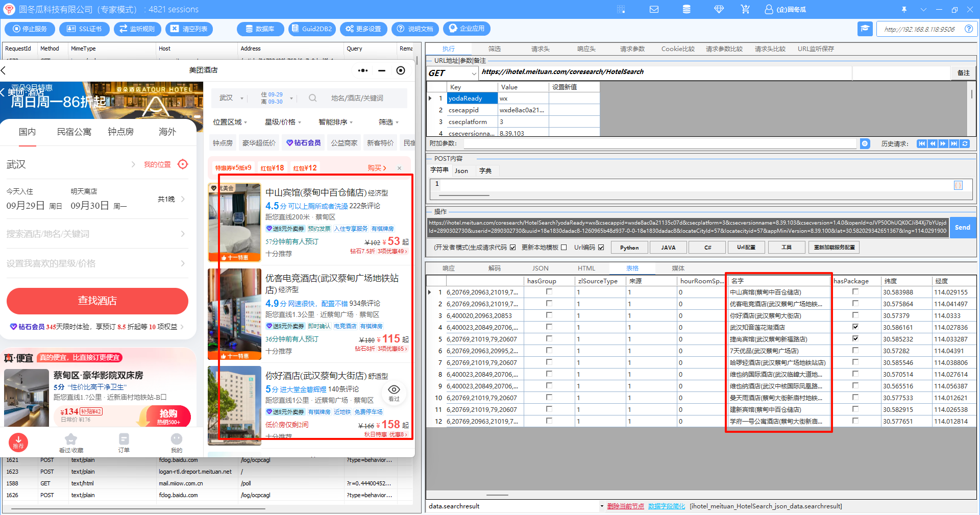Switch to the JSON response tab
The height and width of the screenshot is (515, 980).
click(x=540, y=268)
